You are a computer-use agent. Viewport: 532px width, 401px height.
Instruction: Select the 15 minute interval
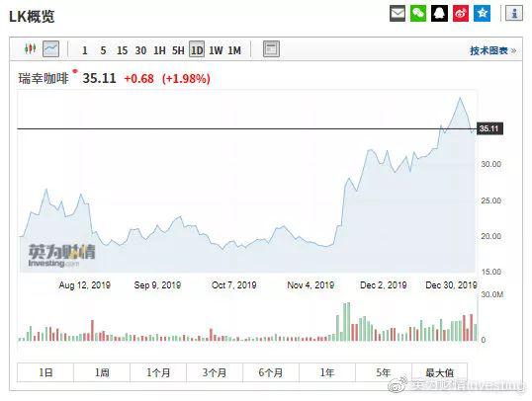coord(123,50)
